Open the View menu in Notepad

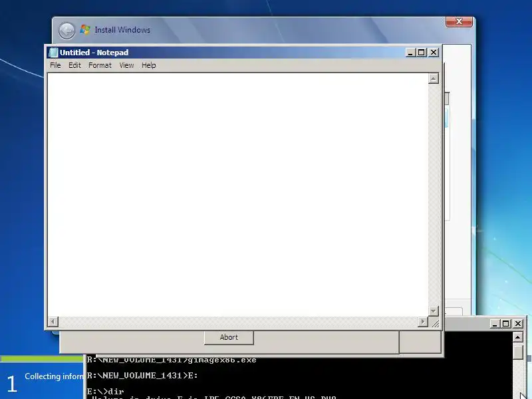click(126, 65)
